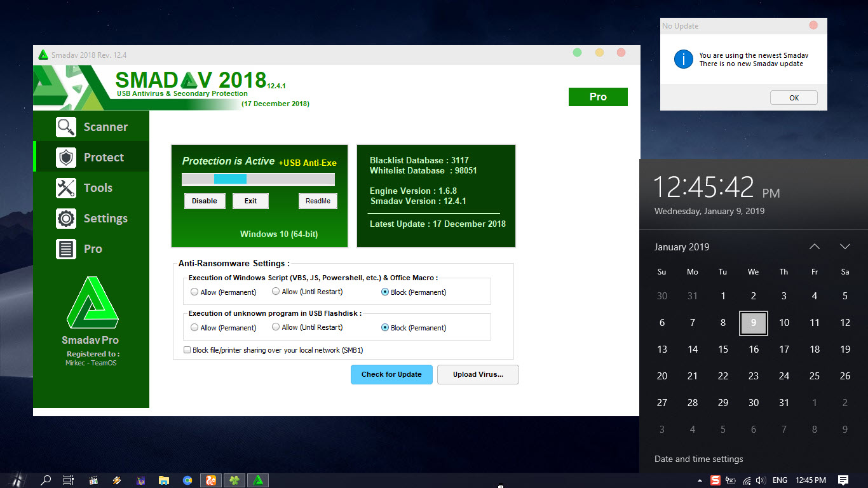Select the Protect shield icon in sidebar

coord(66,158)
